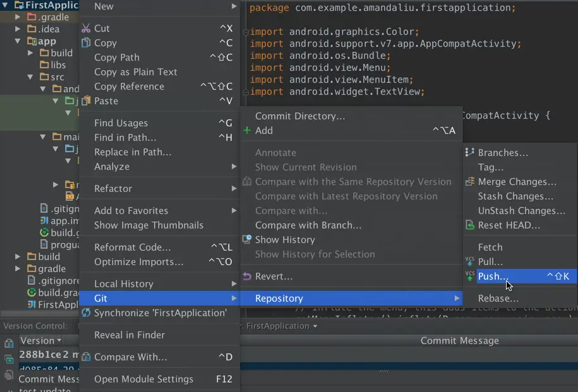Click the Synchronize refresh icon
Screen dimensions: 578x392
click(x=86, y=313)
